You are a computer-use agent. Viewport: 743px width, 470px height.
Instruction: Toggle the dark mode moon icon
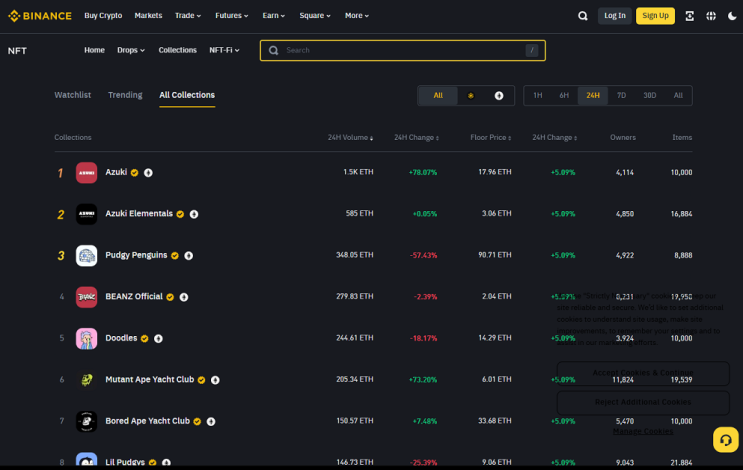[x=732, y=16]
